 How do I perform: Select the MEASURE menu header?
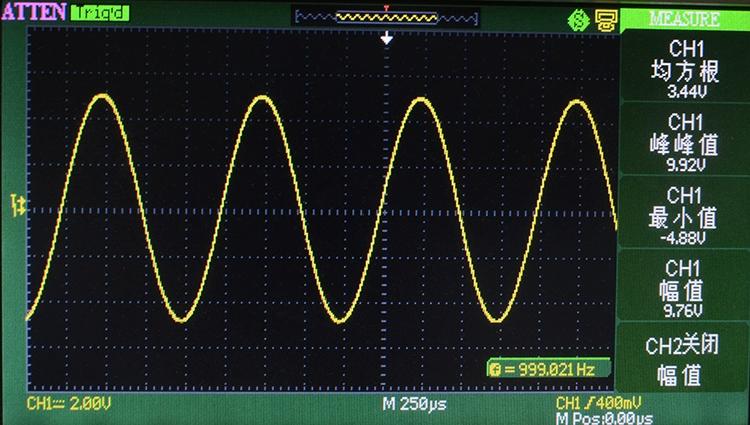point(684,18)
